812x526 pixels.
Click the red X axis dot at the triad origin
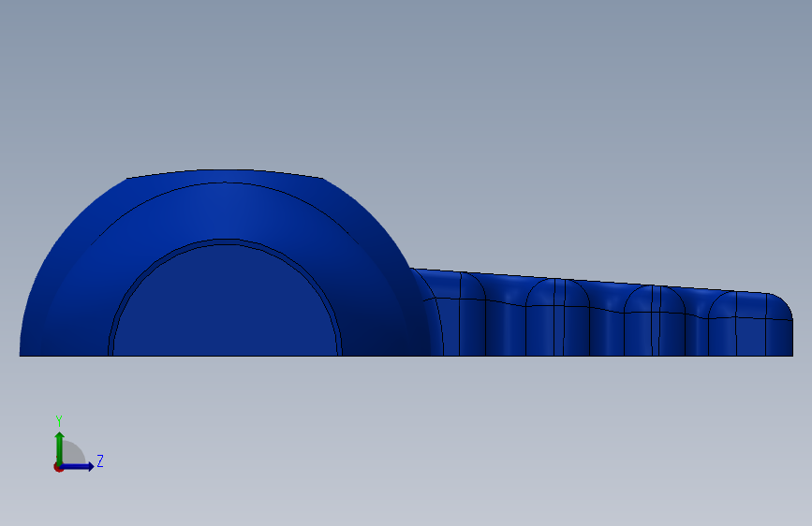[x=58, y=467]
